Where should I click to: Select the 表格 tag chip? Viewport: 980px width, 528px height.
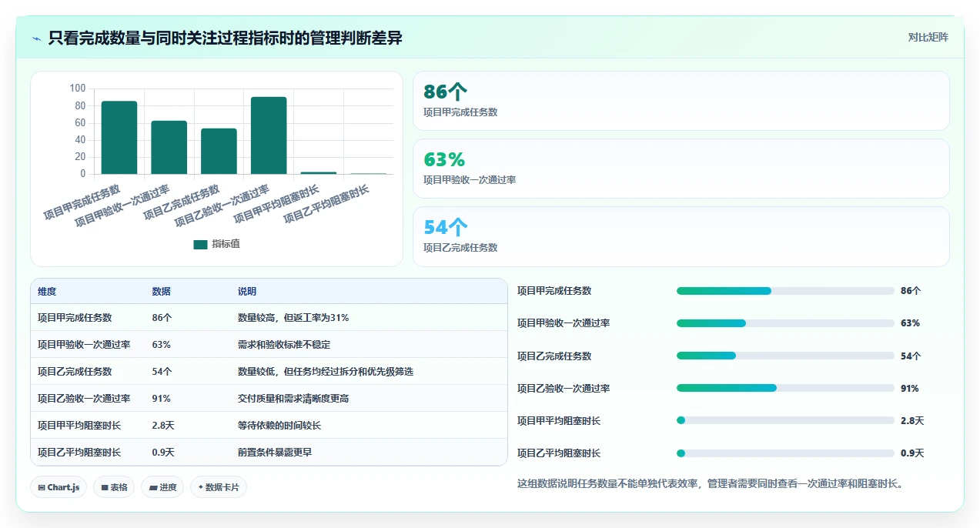coord(114,487)
